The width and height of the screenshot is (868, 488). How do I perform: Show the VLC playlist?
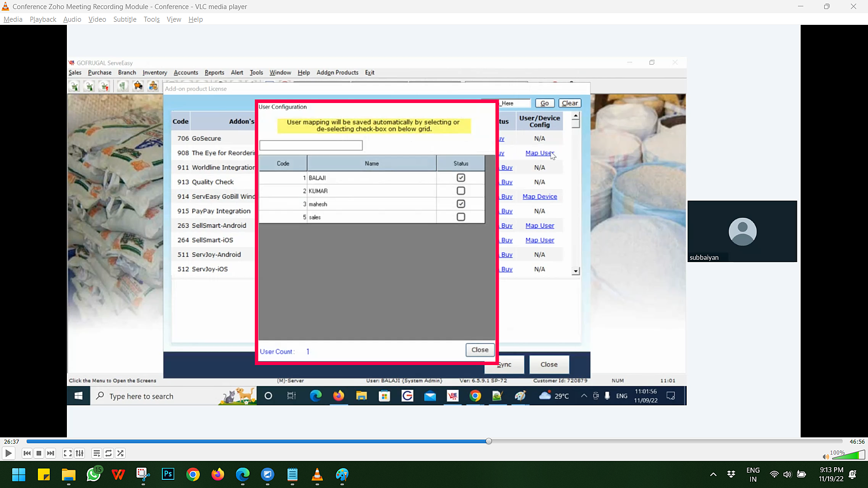coord(96,453)
